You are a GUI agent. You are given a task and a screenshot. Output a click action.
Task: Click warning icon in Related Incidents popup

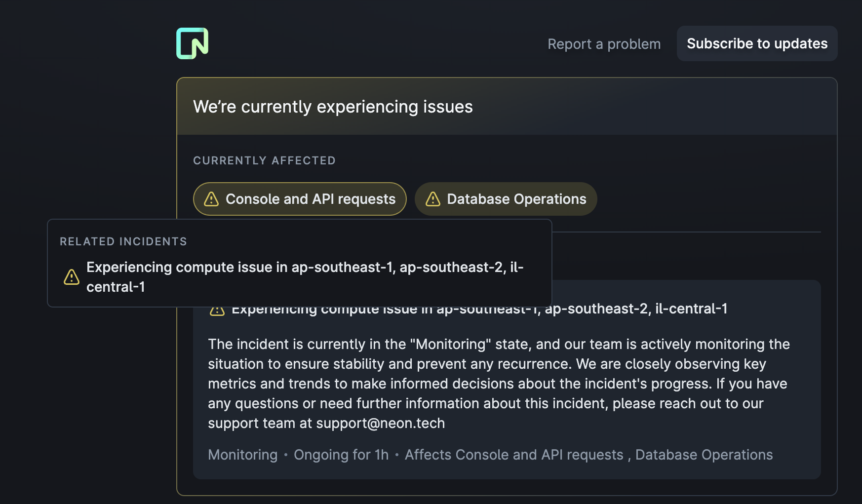click(x=72, y=277)
